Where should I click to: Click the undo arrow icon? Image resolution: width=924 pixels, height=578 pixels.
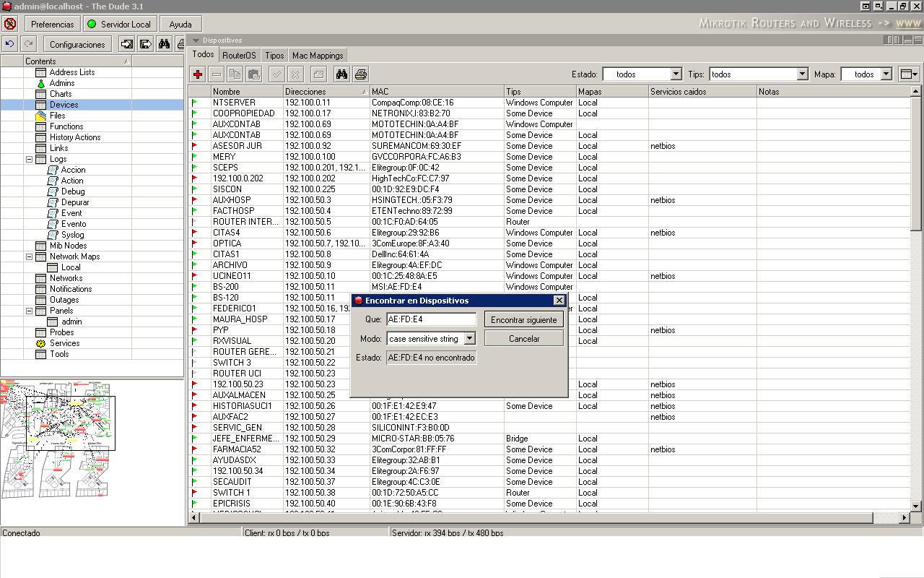pyautogui.click(x=9, y=44)
